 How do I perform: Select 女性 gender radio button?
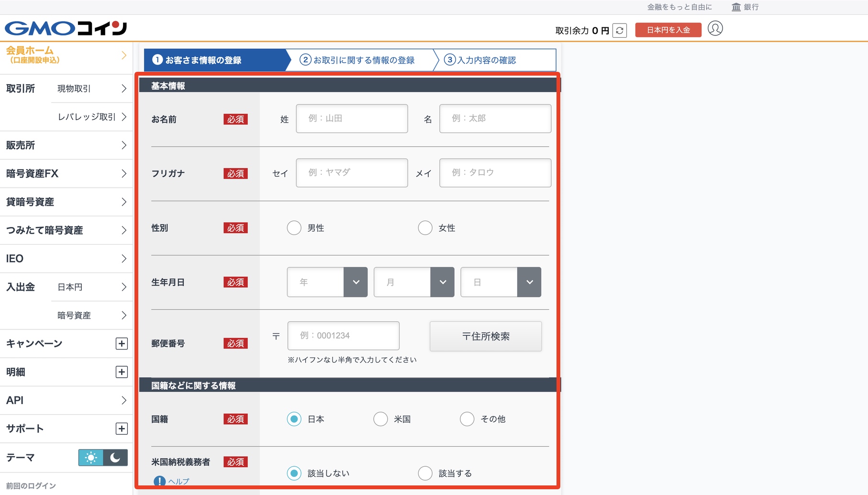click(425, 228)
